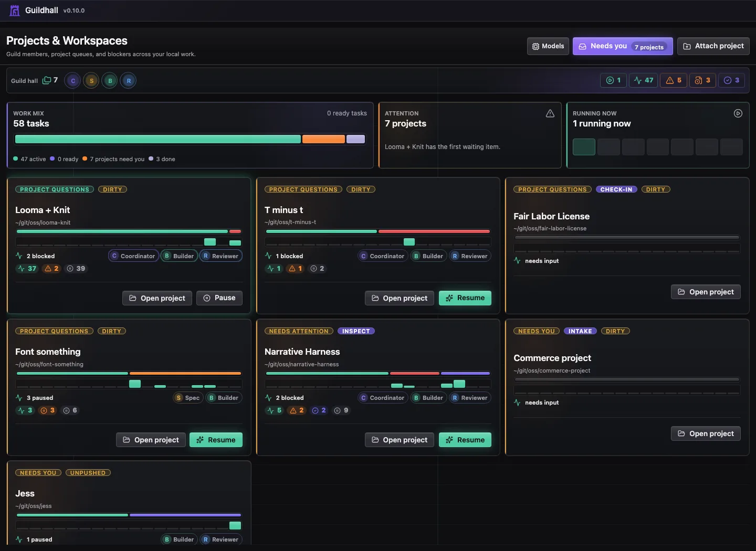The width and height of the screenshot is (756, 551).
Task: Open project for Looma + Knit
Action: (x=157, y=298)
